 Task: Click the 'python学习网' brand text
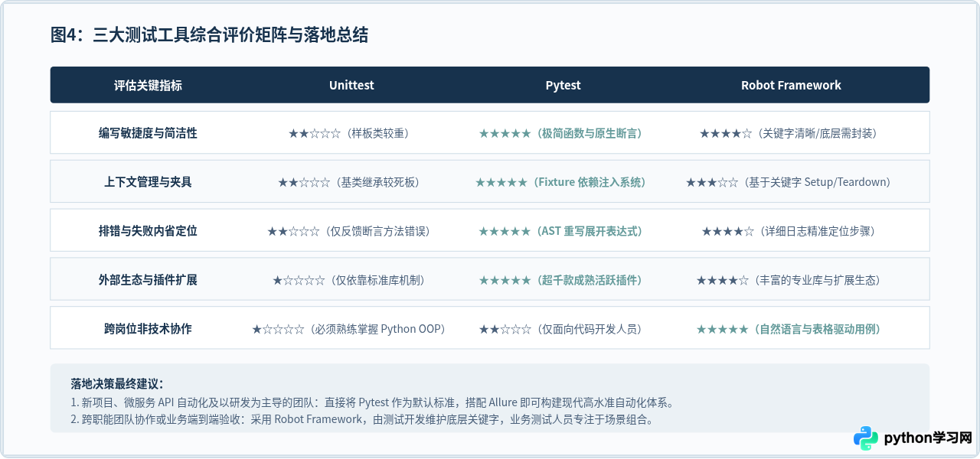click(x=928, y=438)
